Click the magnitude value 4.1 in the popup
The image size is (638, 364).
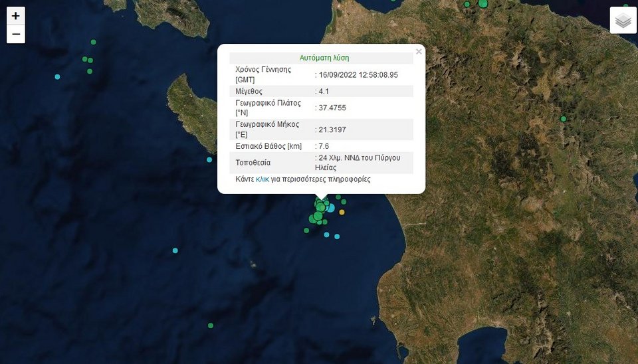click(x=322, y=91)
